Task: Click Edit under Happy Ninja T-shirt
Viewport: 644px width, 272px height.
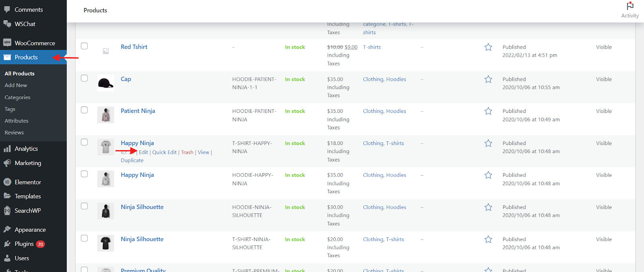Action: click(143, 152)
